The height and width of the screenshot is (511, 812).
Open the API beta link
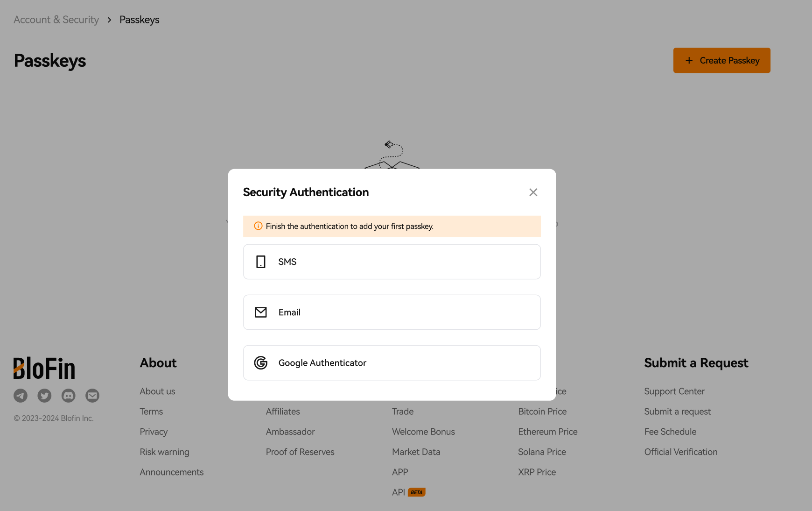(x=408, y=492)
